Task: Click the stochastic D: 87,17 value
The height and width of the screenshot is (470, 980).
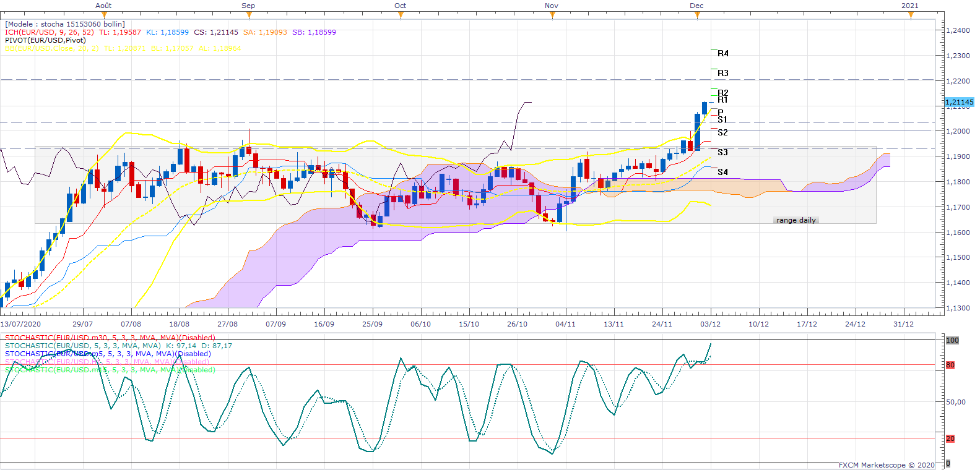Action: coord(217,346)
